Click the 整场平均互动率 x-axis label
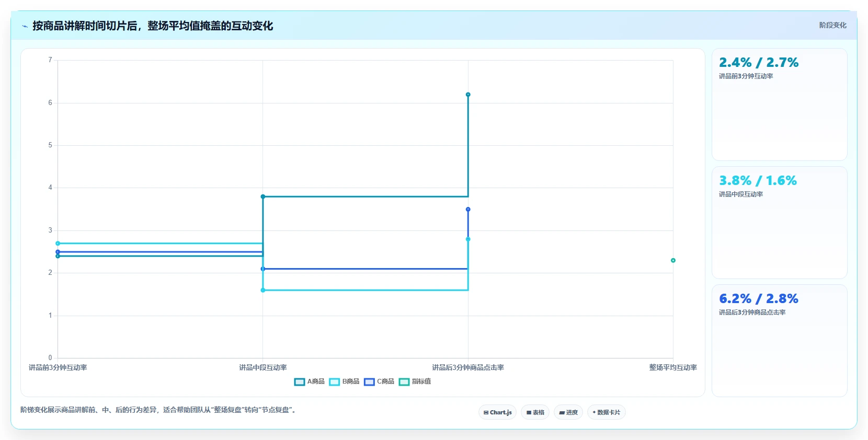Screen dimensions: 868x440 tap(673, 368)
